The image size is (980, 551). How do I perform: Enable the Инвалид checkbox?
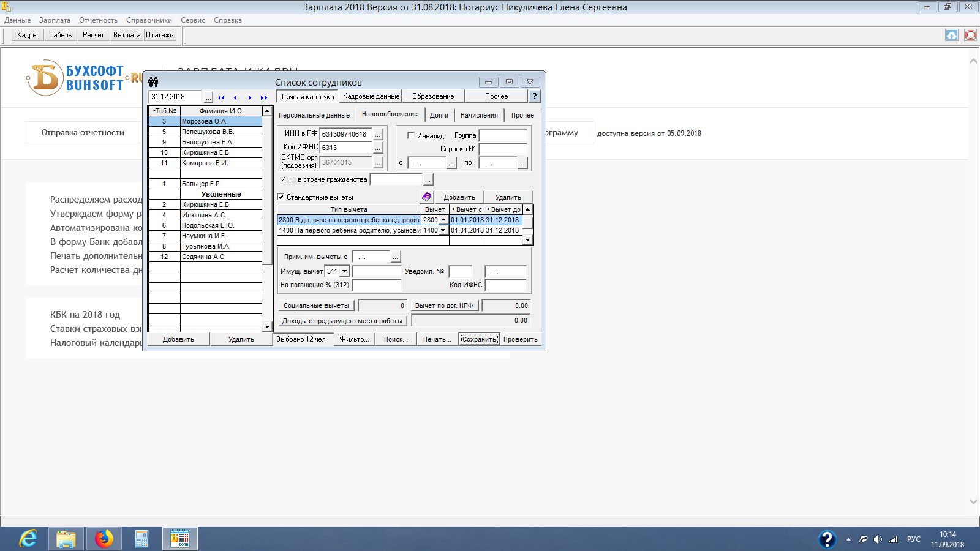[x=411, y=135]
